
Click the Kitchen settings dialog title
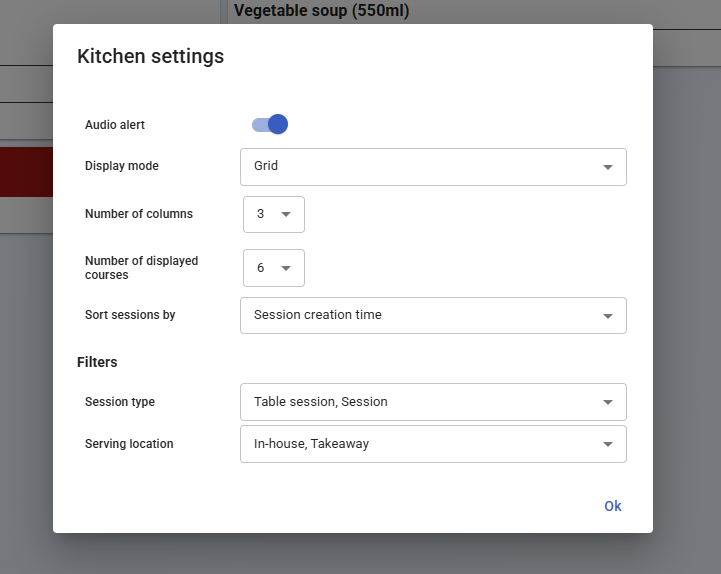[150, 56]
